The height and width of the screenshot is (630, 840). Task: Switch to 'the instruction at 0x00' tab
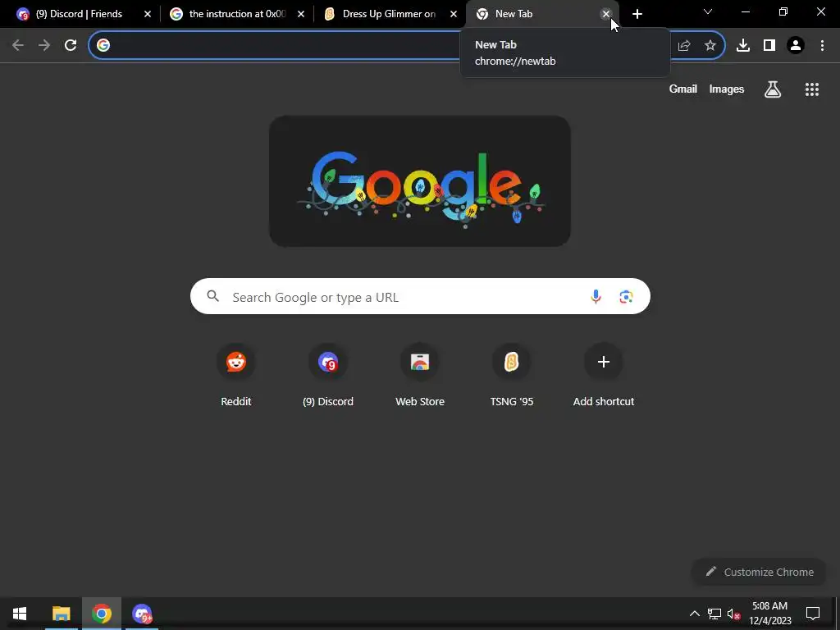(x=237, y=14)
